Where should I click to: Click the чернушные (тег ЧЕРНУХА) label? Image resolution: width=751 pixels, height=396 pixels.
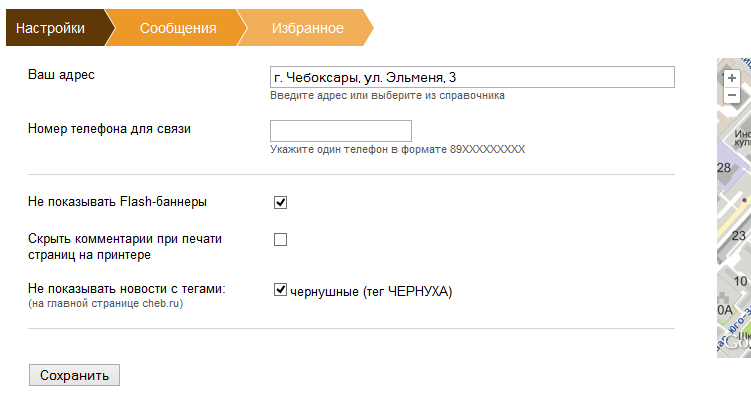pos(371,291)
